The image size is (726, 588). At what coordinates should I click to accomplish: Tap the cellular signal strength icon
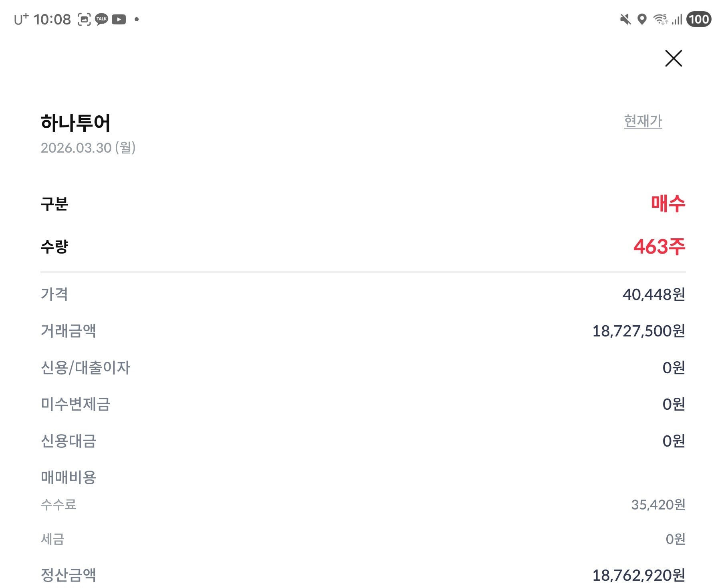(677, 19)
